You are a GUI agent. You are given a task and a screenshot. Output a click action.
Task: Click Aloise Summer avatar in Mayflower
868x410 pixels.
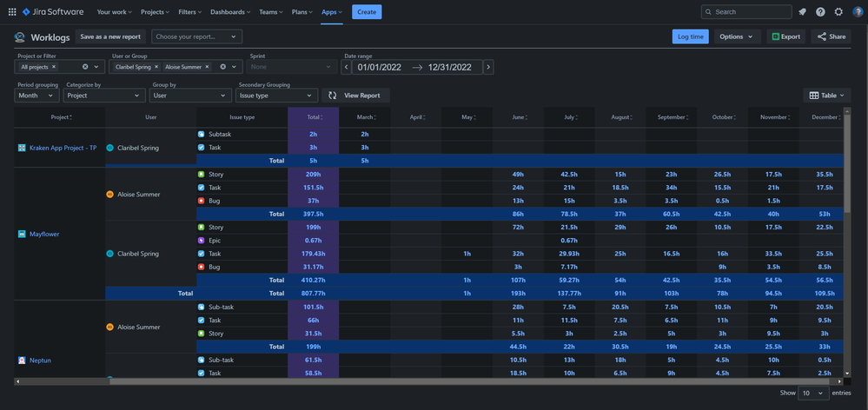109,195
